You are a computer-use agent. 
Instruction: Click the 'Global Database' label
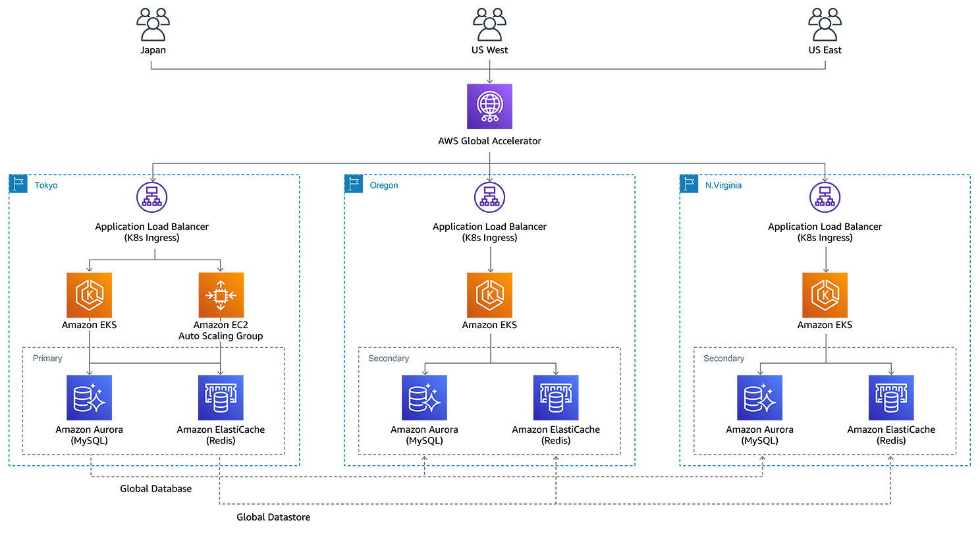click(156, 489)
